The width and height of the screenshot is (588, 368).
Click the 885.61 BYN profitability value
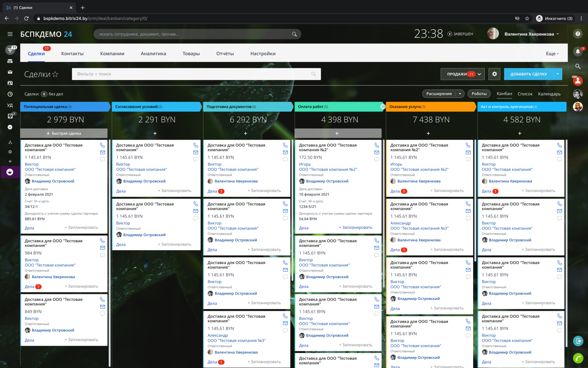[35, 219]
